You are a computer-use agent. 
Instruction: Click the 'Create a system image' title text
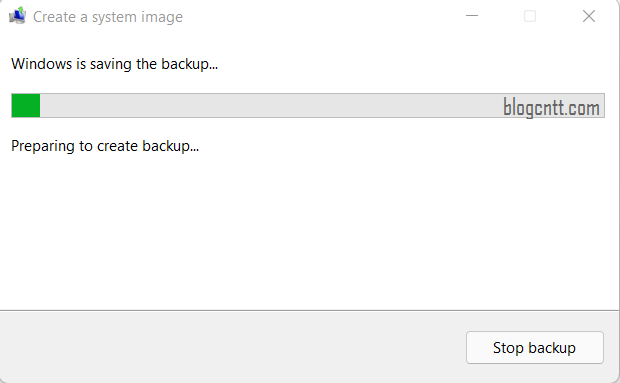108,17
